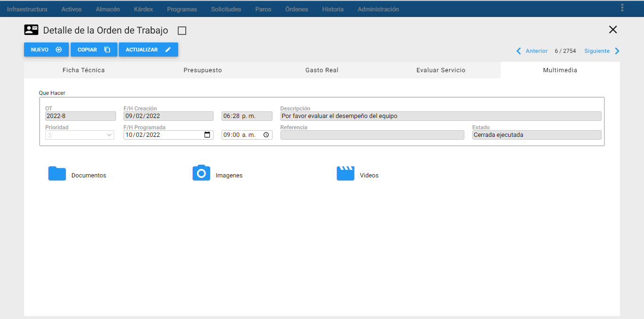Open the Videos clapperboard icon
The height and width of the screenshot is (319, 644).
[345, 173]
